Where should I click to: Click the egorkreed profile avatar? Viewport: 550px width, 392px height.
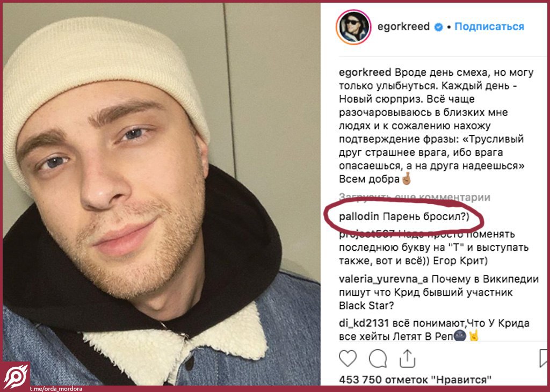point(353,27)
